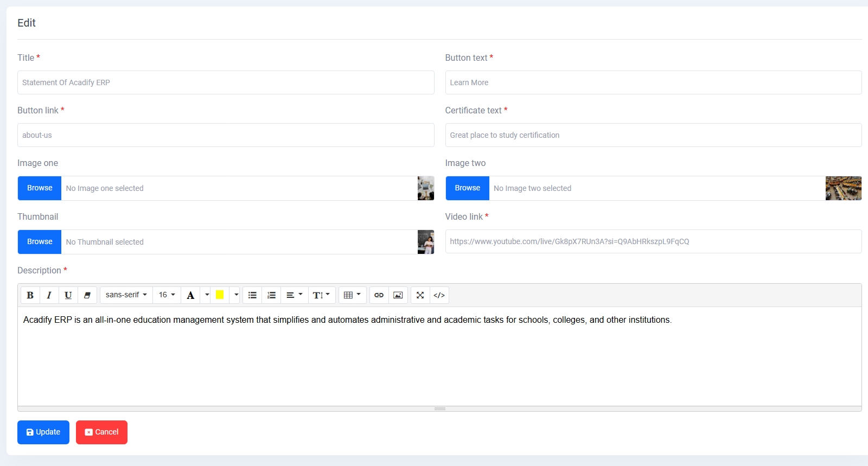
Task: Focus the Video link input field
Action: coord(653,241)
